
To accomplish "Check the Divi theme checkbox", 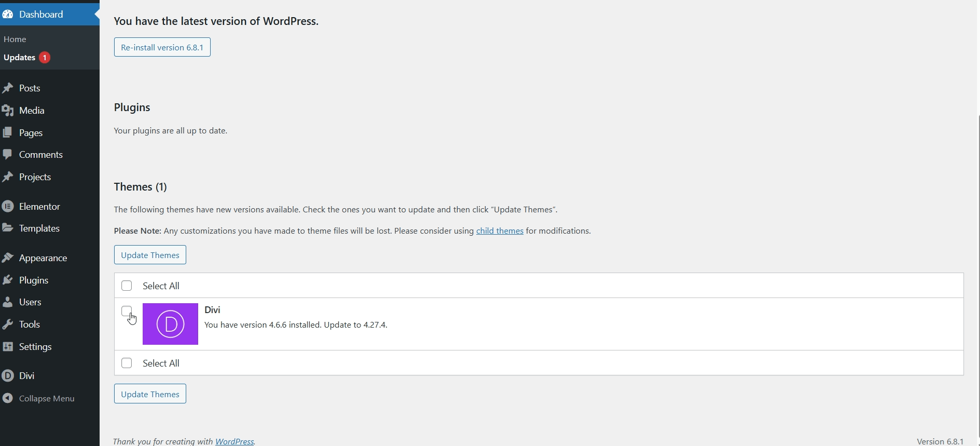I will 127,311.
